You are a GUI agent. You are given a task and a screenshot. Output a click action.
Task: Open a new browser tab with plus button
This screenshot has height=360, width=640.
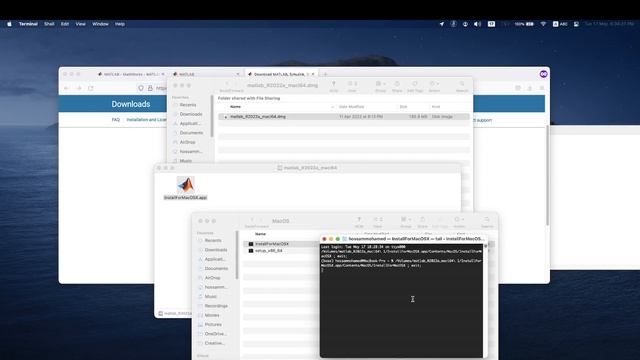tap(325, 74)
